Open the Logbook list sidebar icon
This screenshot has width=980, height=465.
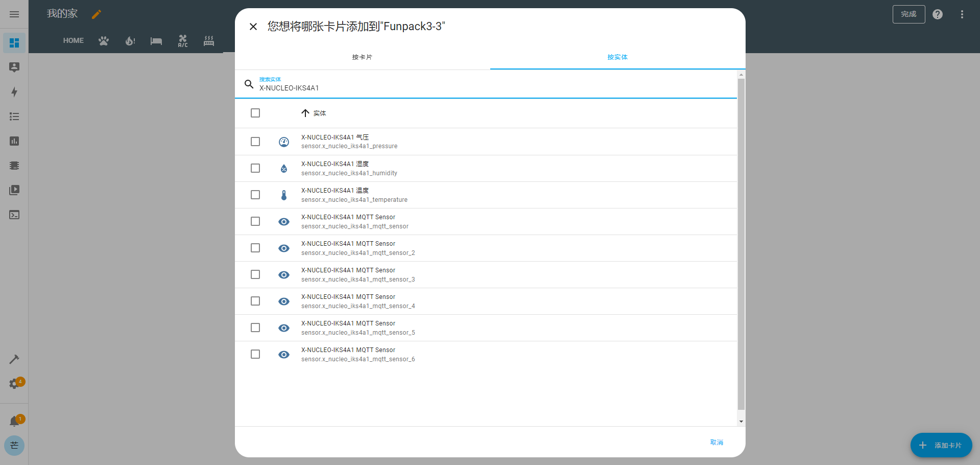point(14,117)
